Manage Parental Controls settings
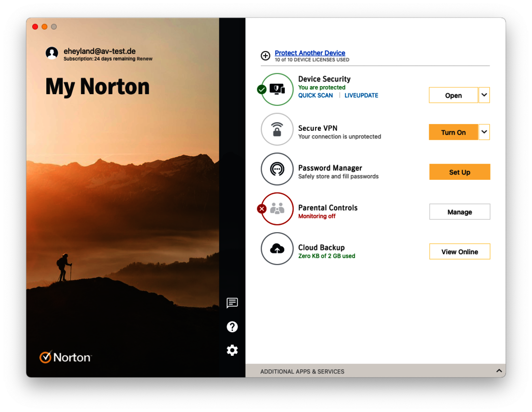The width and height of the screenshot is (532, 412). tap(459, 212)
